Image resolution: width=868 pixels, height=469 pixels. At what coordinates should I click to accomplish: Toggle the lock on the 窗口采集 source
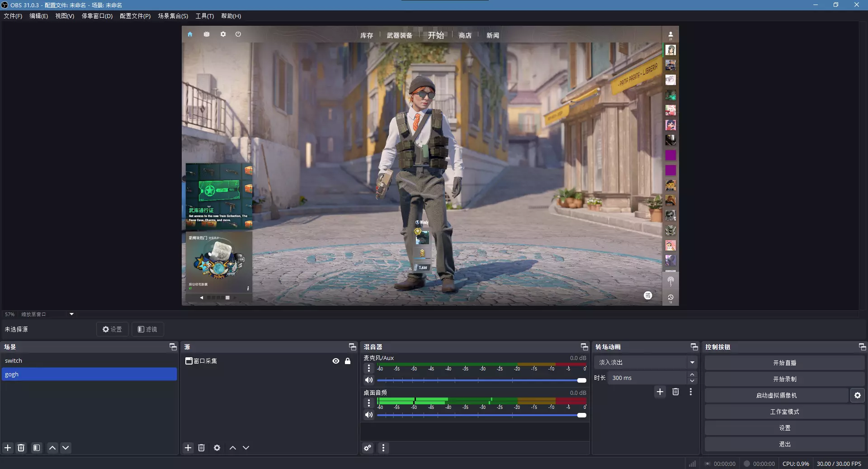pos(348,361)
